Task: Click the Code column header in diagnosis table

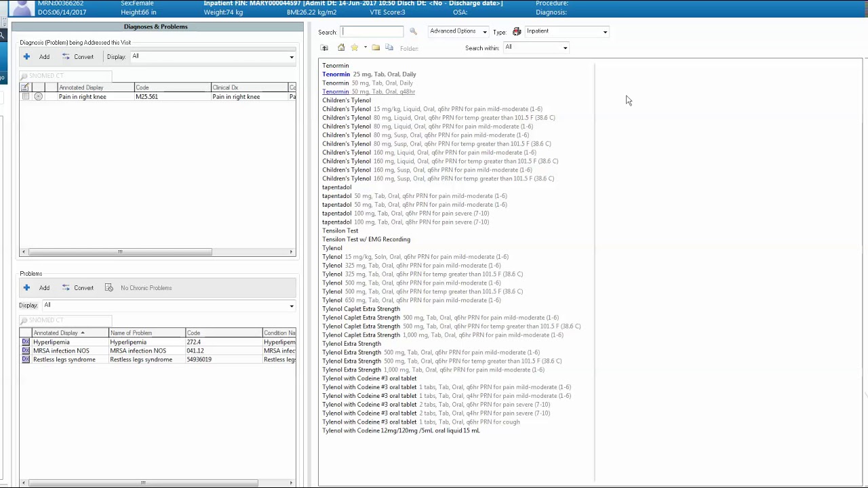Action: pyautogui.click(x=172, y=87)
